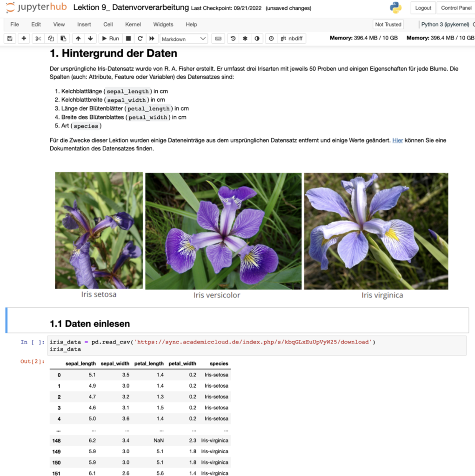Click the petal_width column header
475x476 pixels.
[182, 364]
